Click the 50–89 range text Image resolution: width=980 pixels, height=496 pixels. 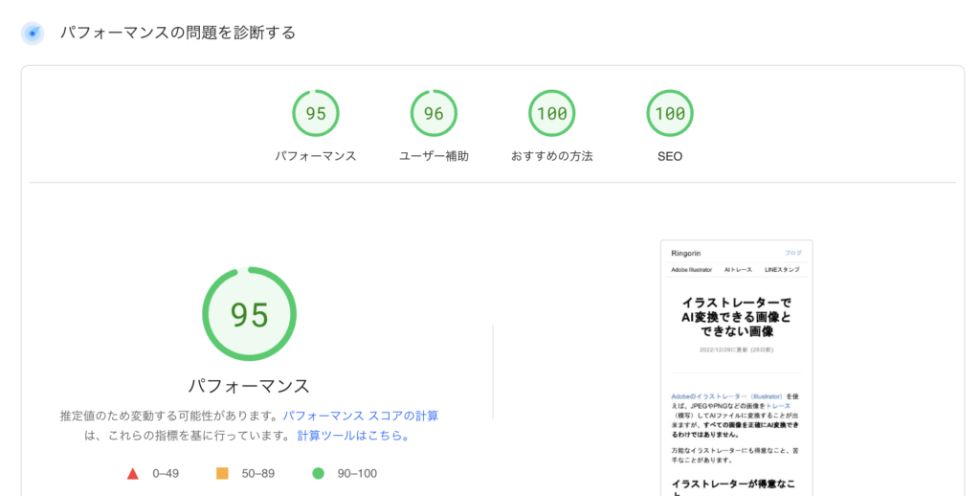[x=258, y=473]
